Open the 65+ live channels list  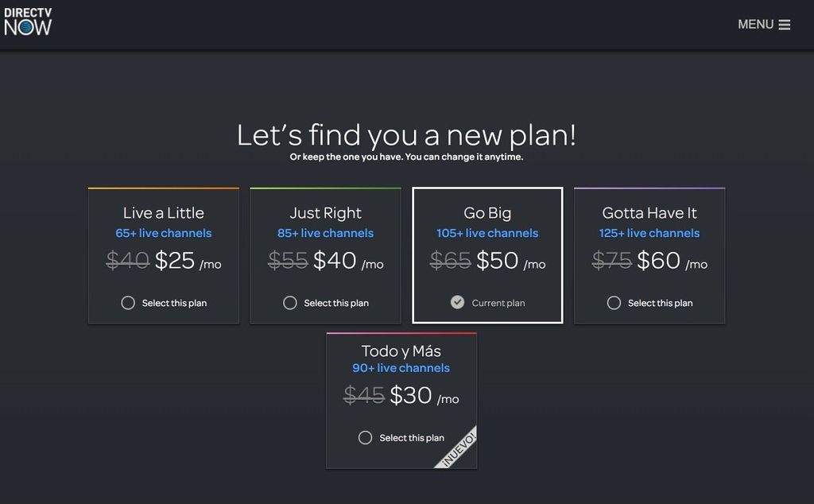pyautogui.click(x=163, y=233)
